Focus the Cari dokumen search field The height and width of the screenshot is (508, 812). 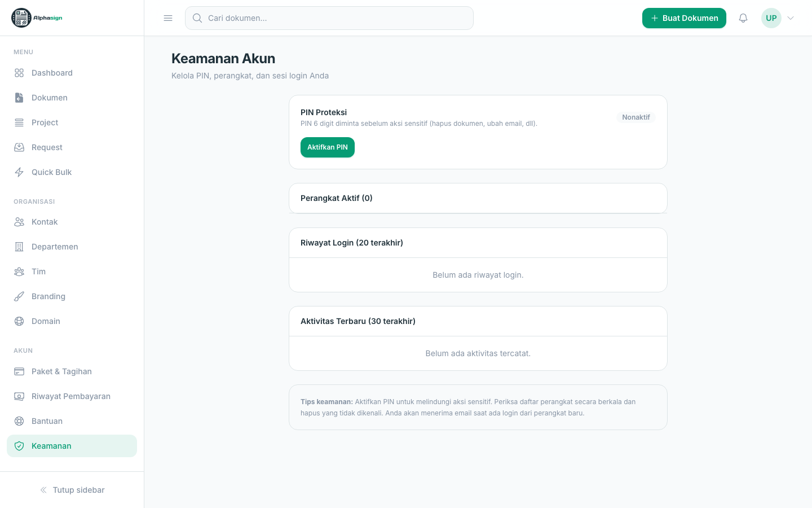click(329, 18)
